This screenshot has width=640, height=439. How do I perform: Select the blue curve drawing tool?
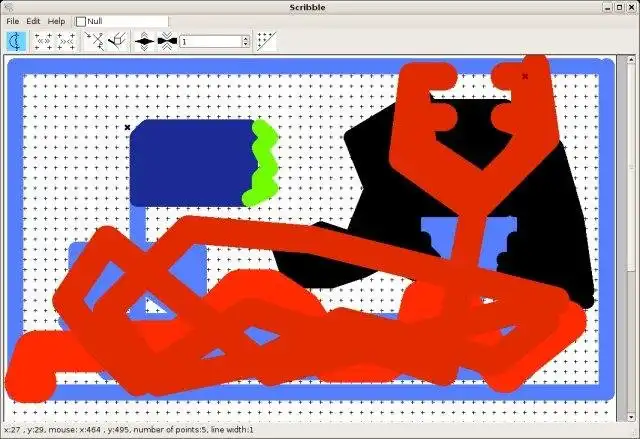16,41
